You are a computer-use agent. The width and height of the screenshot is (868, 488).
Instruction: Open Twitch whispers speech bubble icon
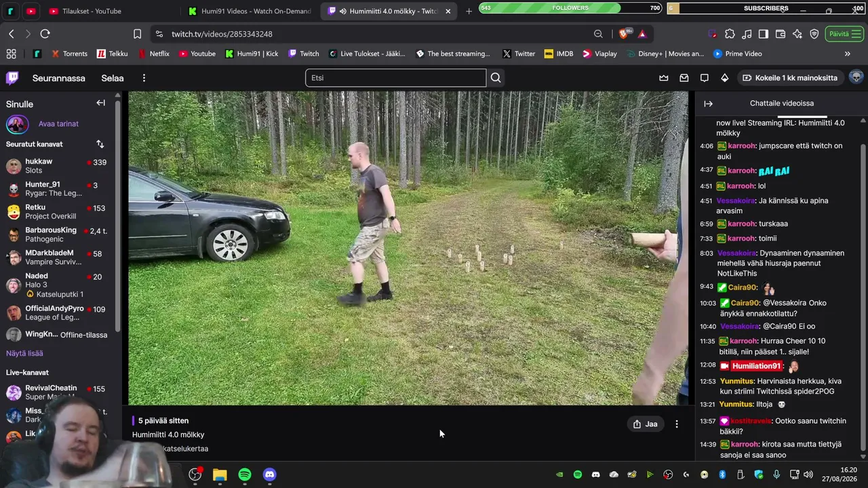tap(705, 78)
